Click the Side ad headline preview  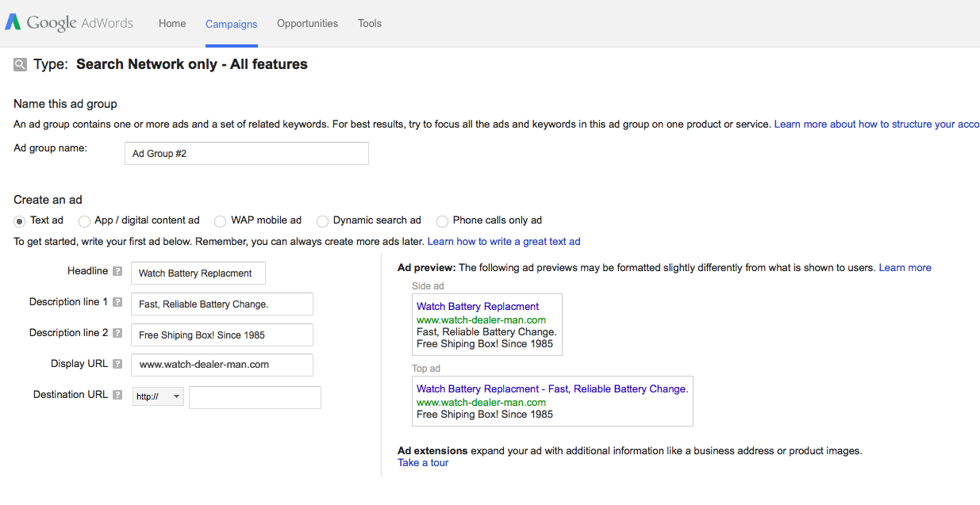click(x=478, y=307)
